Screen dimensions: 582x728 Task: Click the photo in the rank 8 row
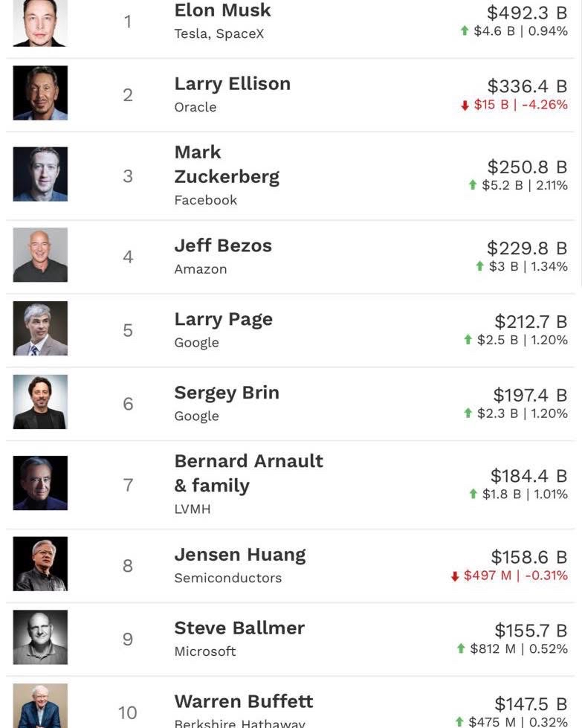point(40,564)
